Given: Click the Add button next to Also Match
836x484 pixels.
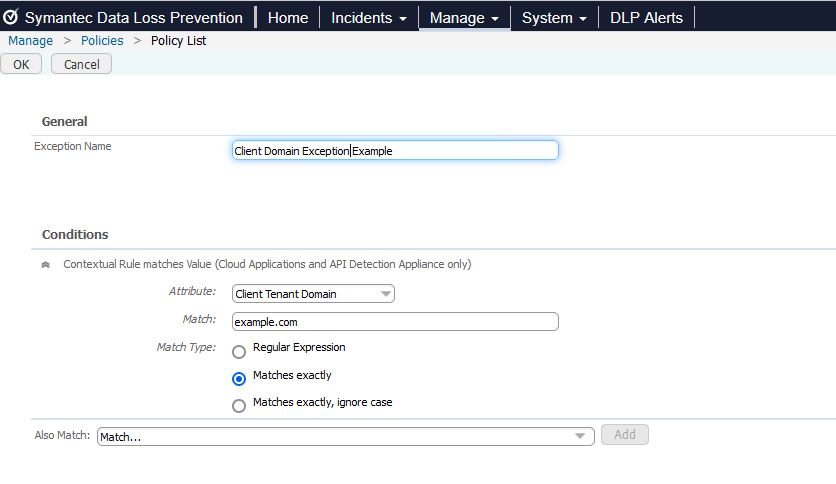Looking at the screenshot, I should [624, 435].
